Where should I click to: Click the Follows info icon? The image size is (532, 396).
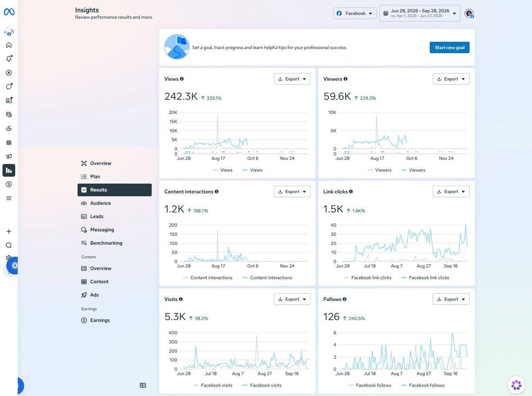[345, 299]
